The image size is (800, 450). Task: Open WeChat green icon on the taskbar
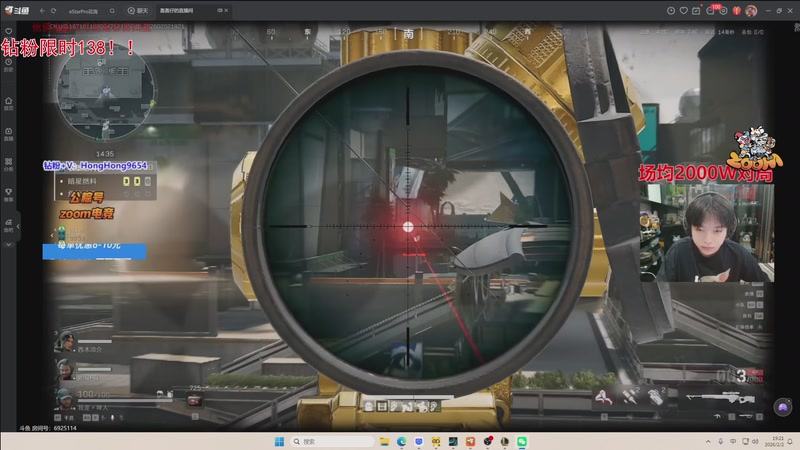[x=522, y=442]
